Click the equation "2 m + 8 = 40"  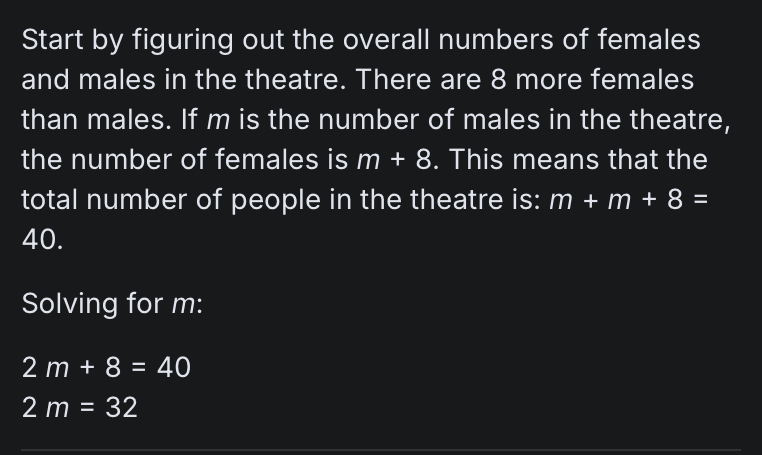pyautogui.click(x=106, y=368)
